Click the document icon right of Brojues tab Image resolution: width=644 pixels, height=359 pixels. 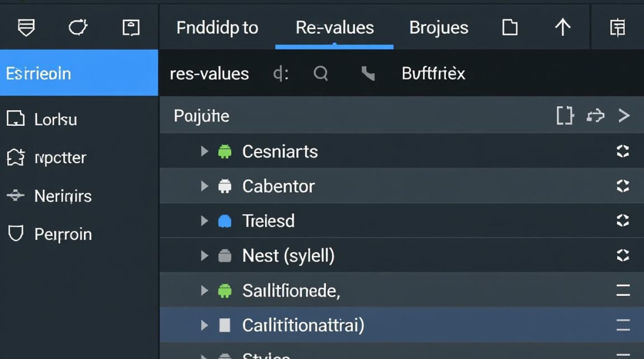[x=509, y=28]
